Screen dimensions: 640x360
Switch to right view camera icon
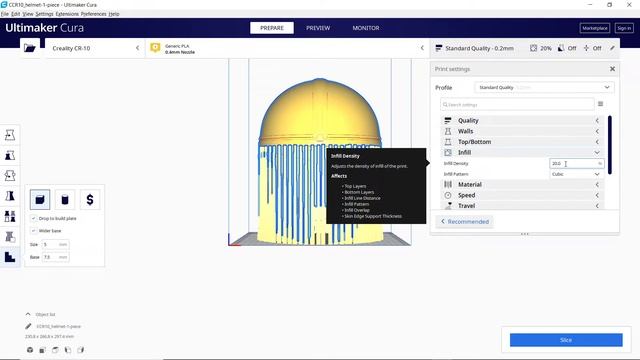click(x=80, y=350)
